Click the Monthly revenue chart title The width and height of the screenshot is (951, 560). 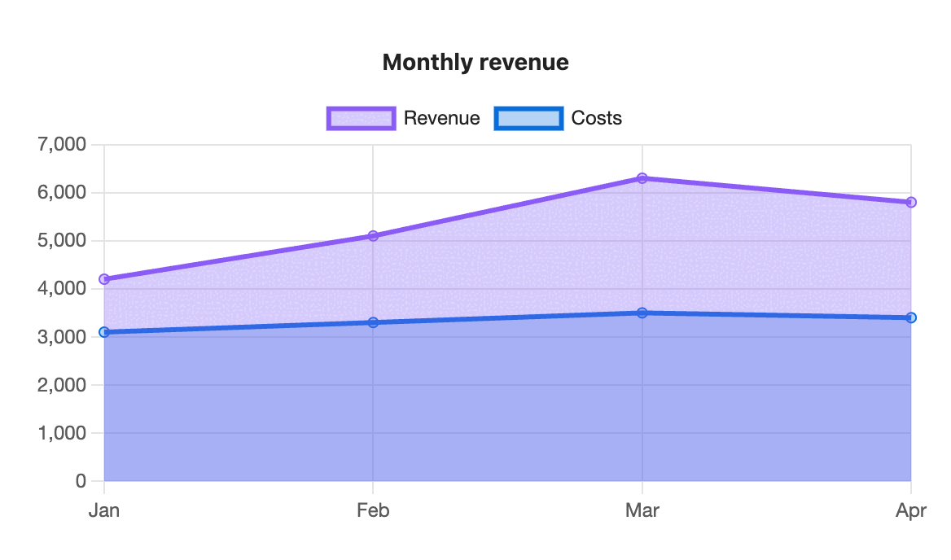point(475,63)
